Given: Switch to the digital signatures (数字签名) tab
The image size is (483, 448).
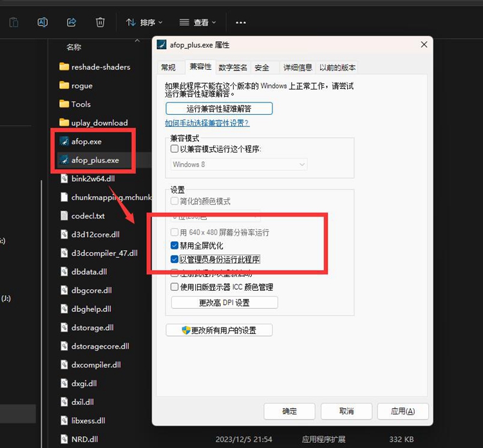Looking at the screenshot, I should 233,67.
